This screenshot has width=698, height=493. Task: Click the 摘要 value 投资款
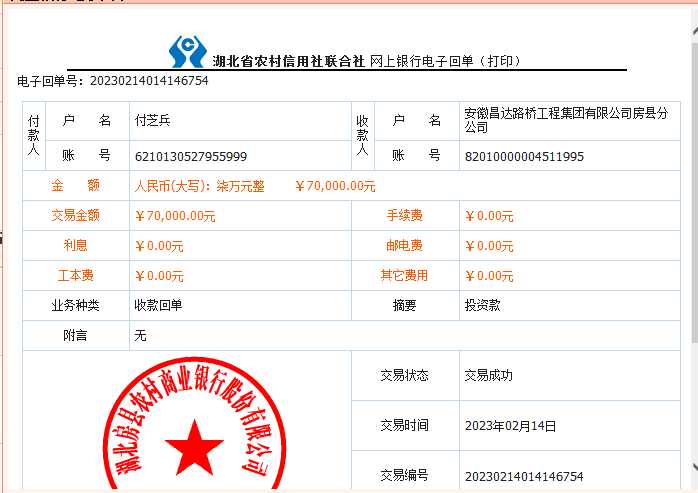tap(482, 306)
